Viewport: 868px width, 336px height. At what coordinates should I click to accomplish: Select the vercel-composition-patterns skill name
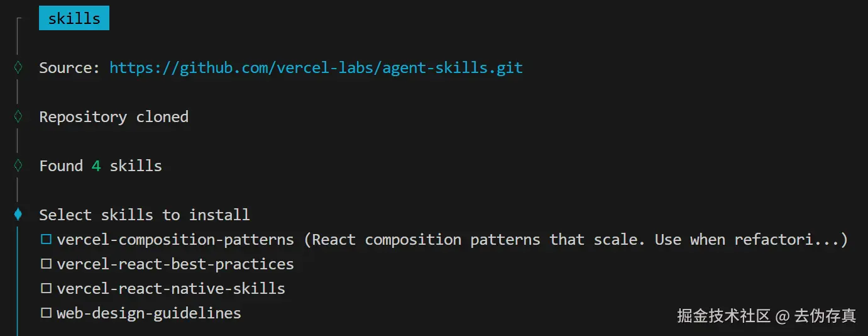click(175, 240)
